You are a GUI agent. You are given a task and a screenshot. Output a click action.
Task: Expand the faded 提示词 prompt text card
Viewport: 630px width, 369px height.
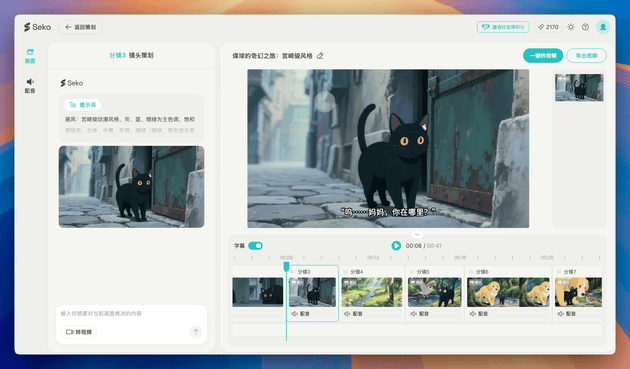(x=131, y=118)
